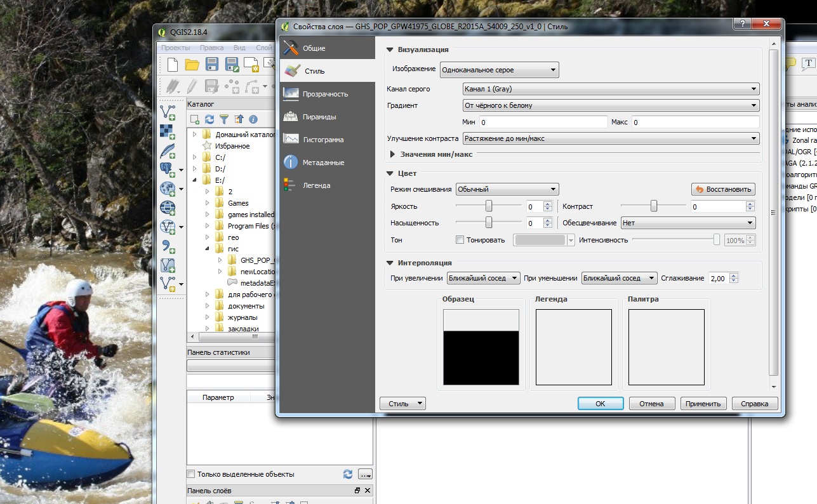Open the Режим смешивания dropdown
This screenshot has height=504, width=817.
(507, 189)
